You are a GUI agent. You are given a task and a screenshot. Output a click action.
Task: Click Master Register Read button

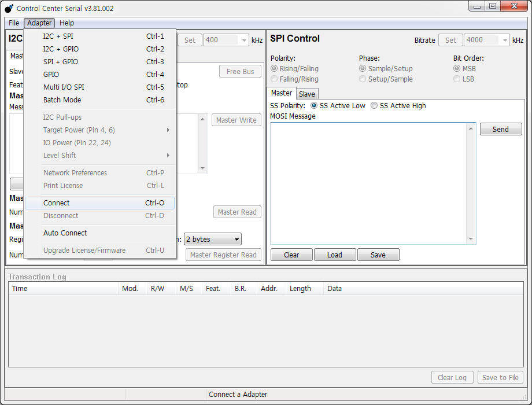(223, 255)
